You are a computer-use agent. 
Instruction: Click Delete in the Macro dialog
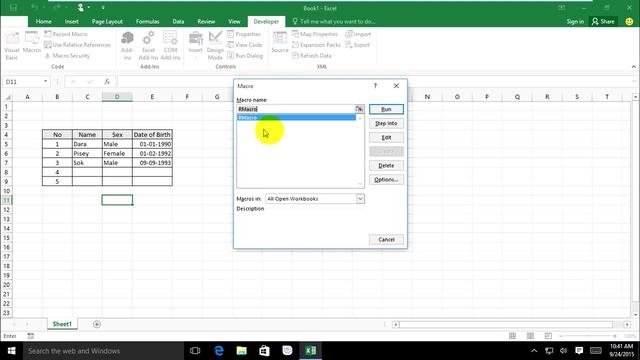click(386, 166)
